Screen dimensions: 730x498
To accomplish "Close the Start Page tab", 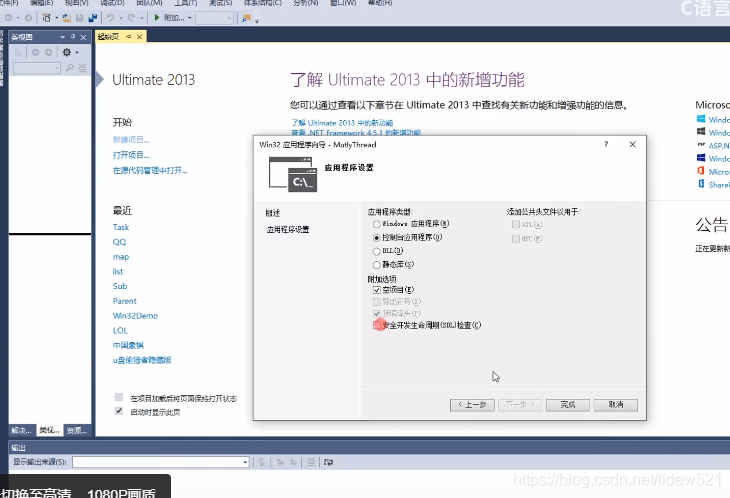I will click(139, 36).
